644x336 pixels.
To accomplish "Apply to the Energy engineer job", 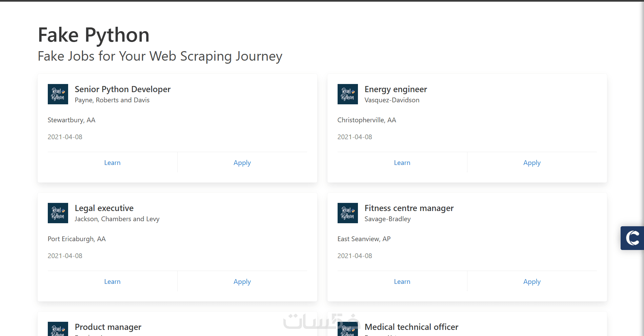I will [x=532, y=163].
